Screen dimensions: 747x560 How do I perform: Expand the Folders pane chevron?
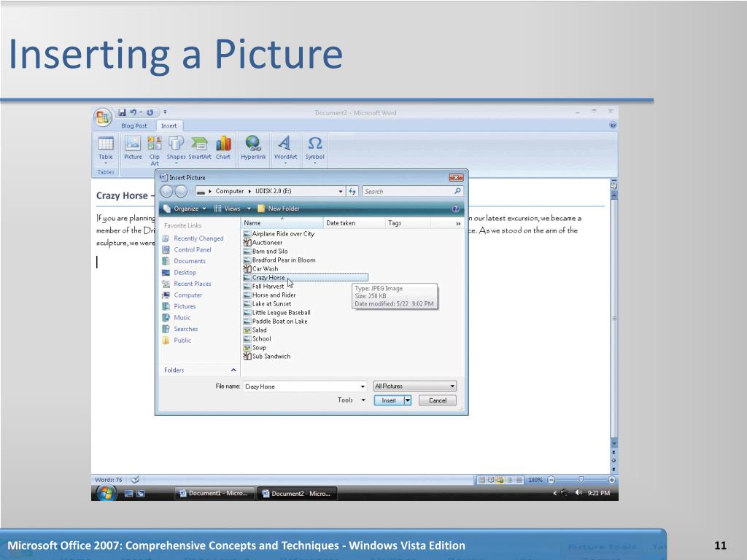coord(233,370)
